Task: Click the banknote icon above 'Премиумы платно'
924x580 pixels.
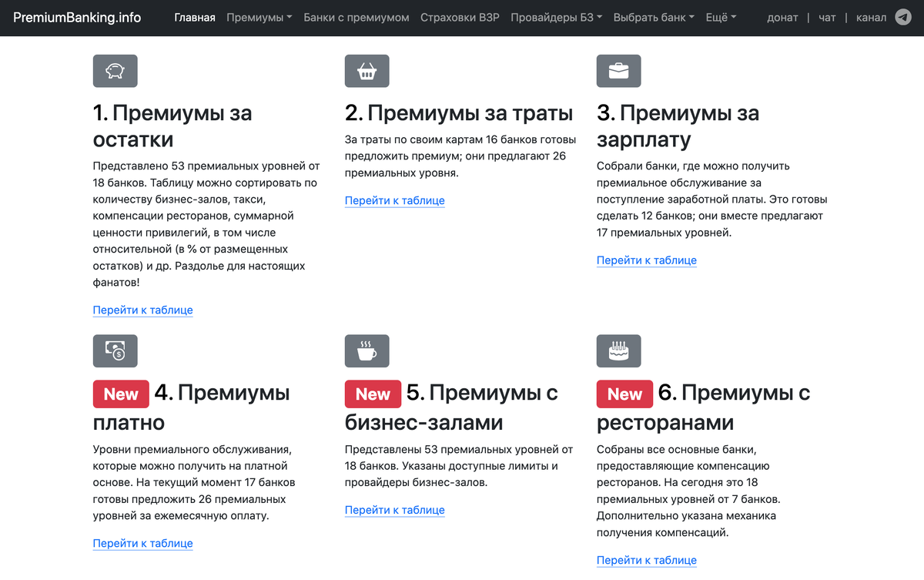Action: point(115,350)
